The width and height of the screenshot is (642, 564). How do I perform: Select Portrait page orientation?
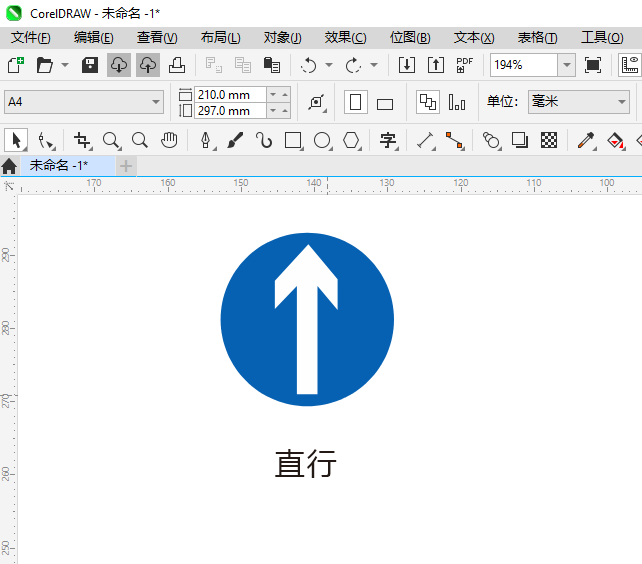355,102
